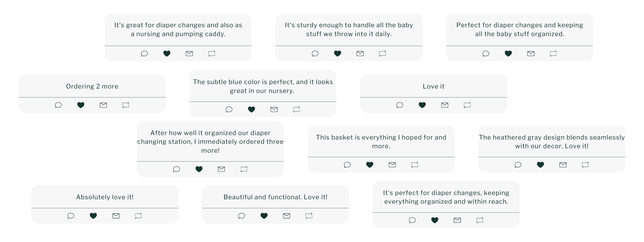
Task: Click heart under 'This basket is everything' review
Action: 370,165
